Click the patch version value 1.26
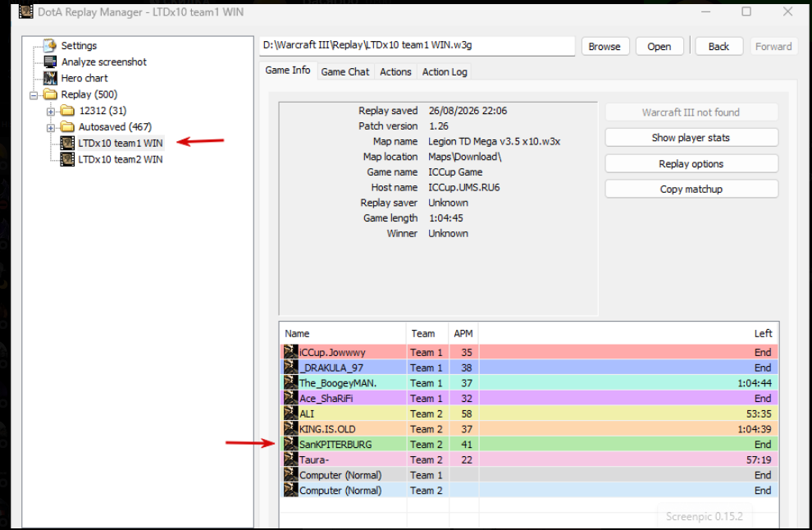The width and height of the screenshot is (812, 530). [x=438, y=126]
